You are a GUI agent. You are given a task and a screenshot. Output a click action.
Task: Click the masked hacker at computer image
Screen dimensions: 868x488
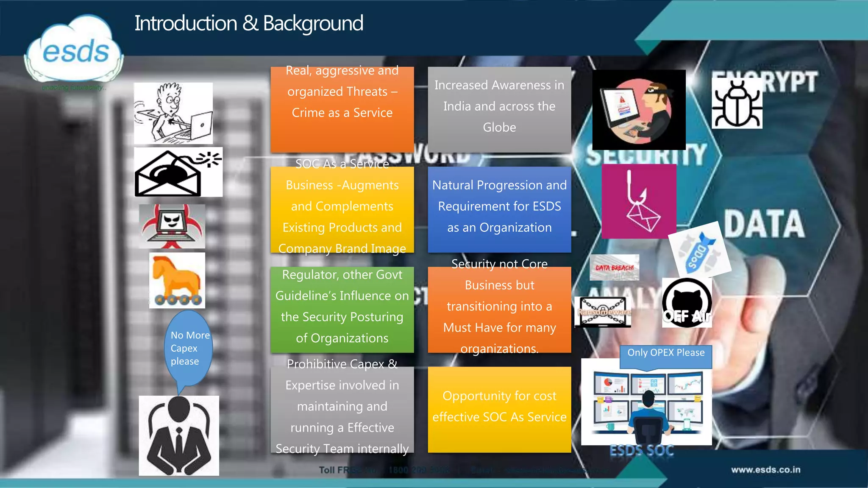click(639, 110)
